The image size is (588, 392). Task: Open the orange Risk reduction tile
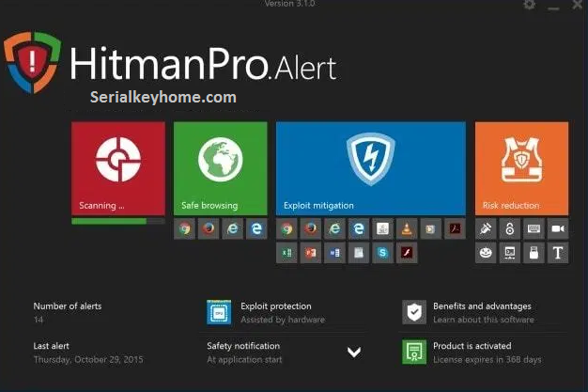point(521,168)
